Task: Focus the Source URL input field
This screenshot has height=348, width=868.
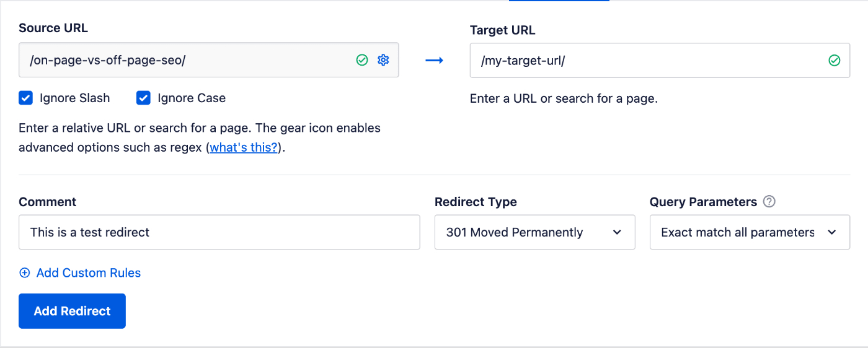Action: [186, 60]
